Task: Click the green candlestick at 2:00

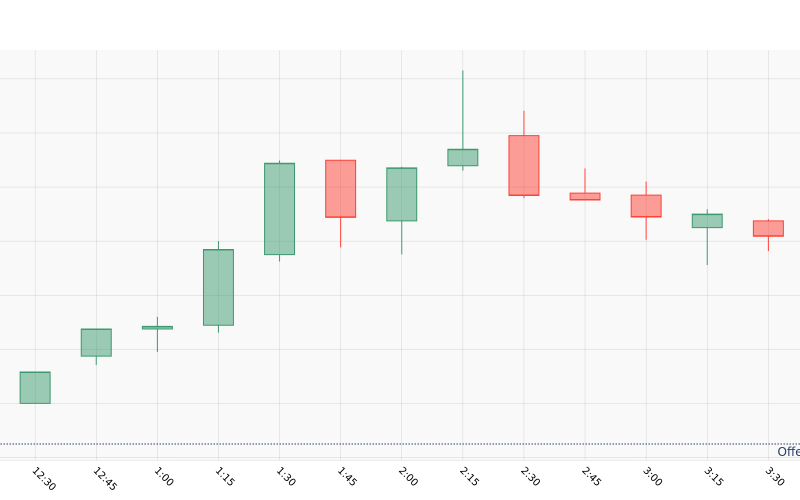Action: [401, 194]
